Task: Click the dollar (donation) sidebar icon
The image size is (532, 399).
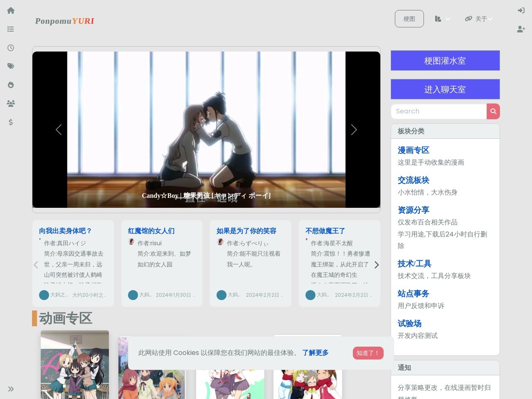Action: (x=10, y=122)
